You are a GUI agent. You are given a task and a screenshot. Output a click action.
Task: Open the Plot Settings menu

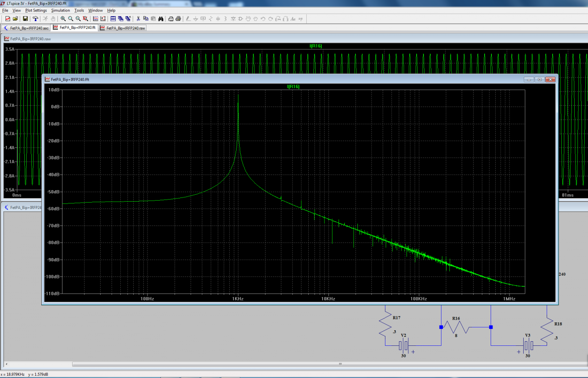coord(36,10)
